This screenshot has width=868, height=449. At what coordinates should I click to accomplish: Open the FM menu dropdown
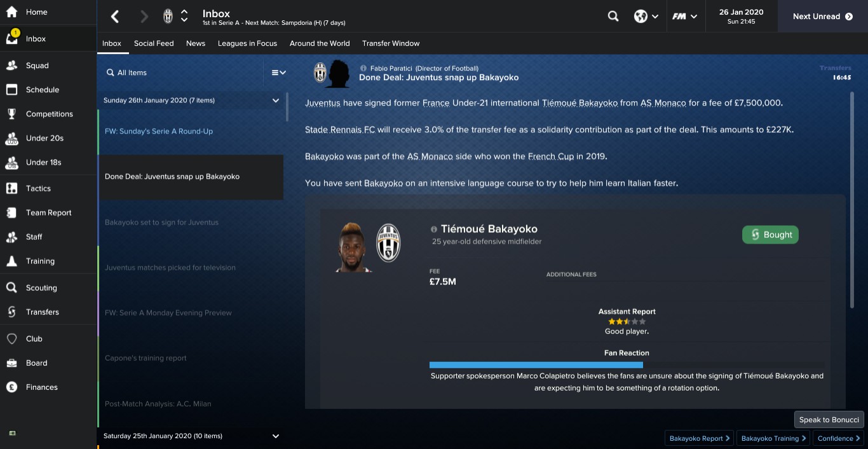coord(685,17)
